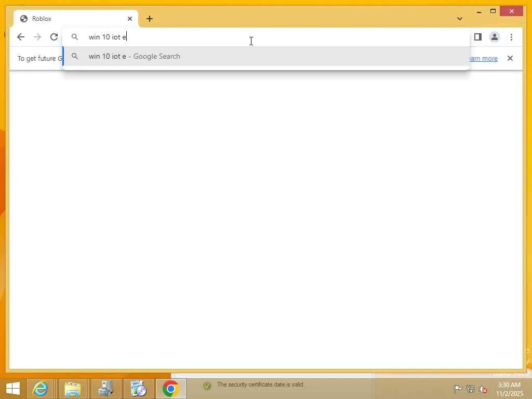
Task: Open the computer tower taskbar app
Action: pos(106,389)
